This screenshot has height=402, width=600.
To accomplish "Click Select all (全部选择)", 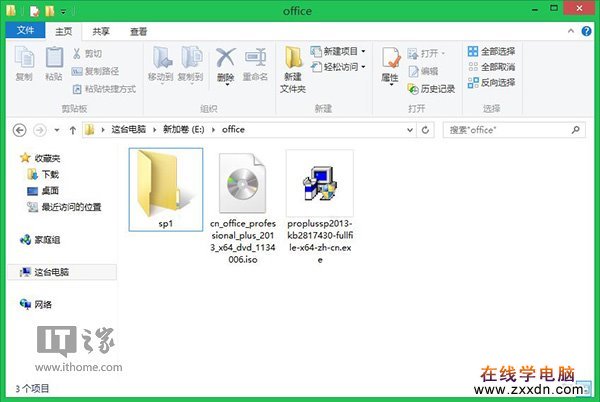I will (491, 51).
